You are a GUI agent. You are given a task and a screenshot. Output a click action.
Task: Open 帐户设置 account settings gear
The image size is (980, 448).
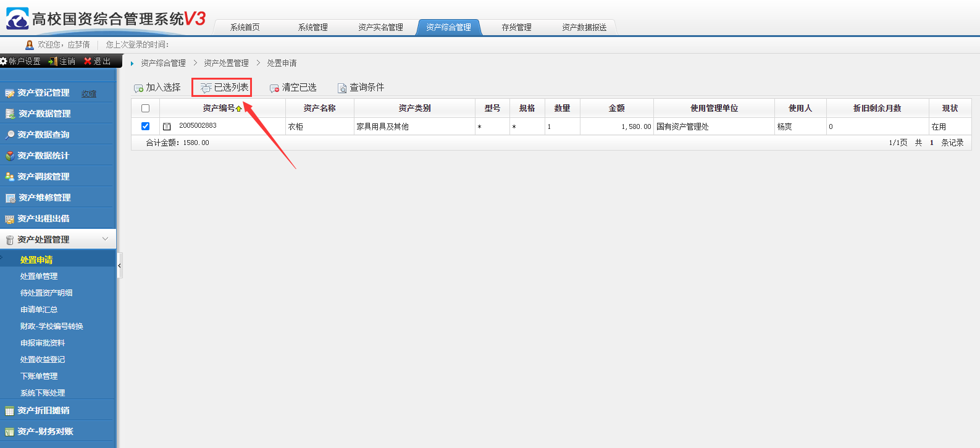4,61
